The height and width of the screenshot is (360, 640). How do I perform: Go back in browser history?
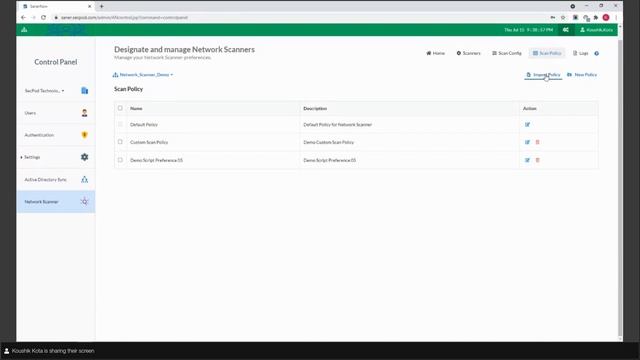23,18
